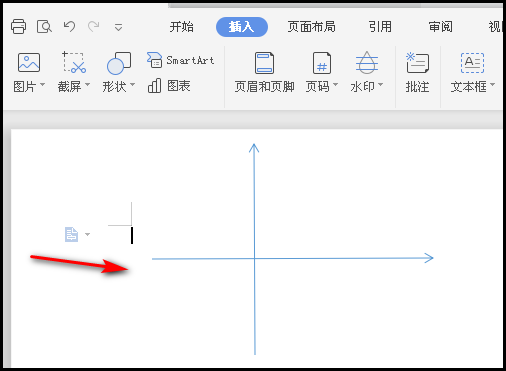Viewport: 506px width, 371px height.
Task: Switch to the 开始 tab
Action: click(x=181, y=27)
